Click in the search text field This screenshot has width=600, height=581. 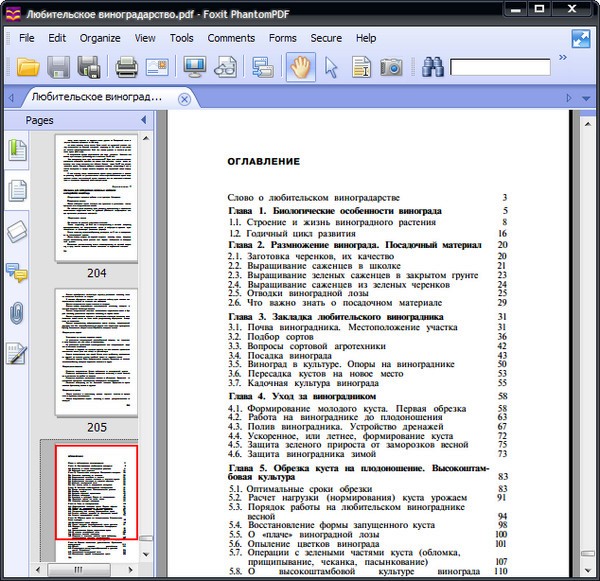point(500,67)
